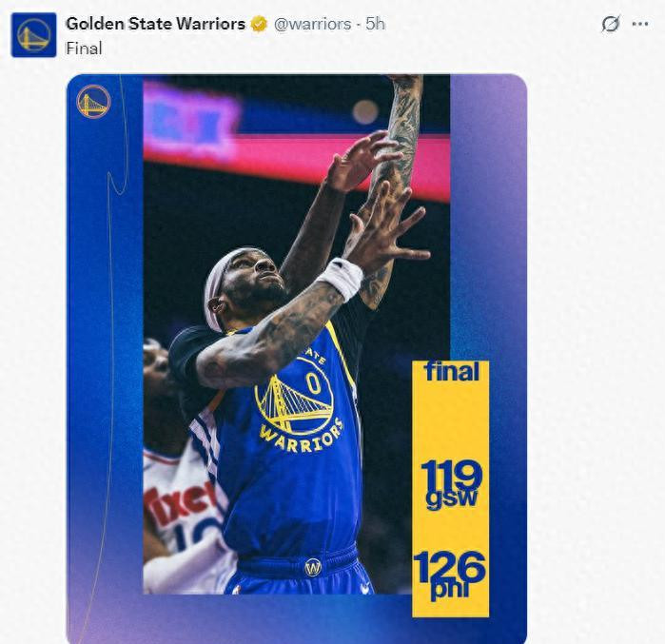
Task: Click the gold verified badge
Action: (x=259, y=24)
